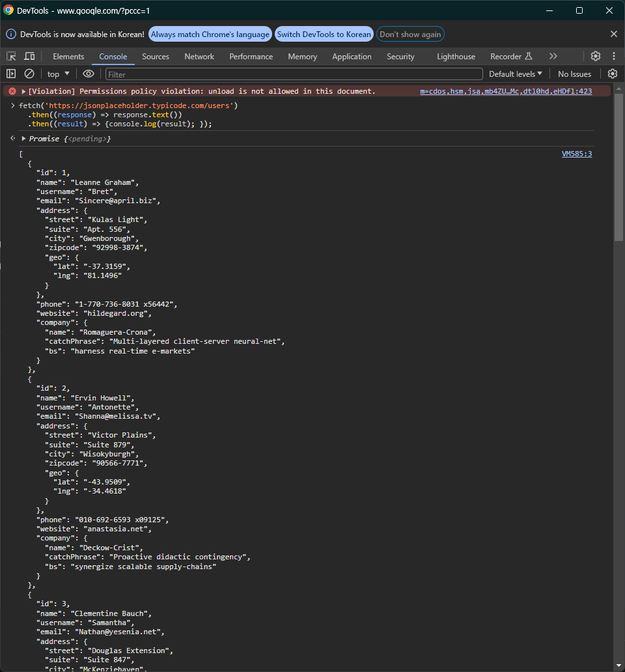Image resolution: width=625 pixels, height=672 pixels.
Task: Toggle the live expression eye icon
Action: tap(87, 74)
